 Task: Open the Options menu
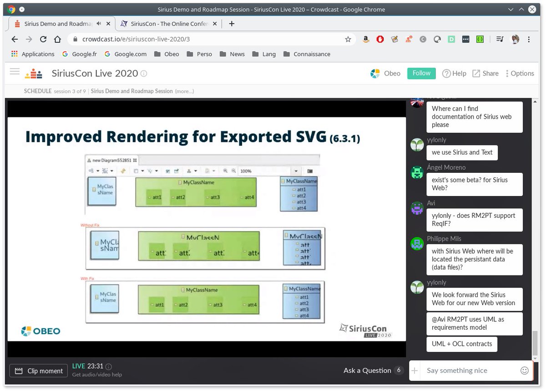(x=520, y=73)
